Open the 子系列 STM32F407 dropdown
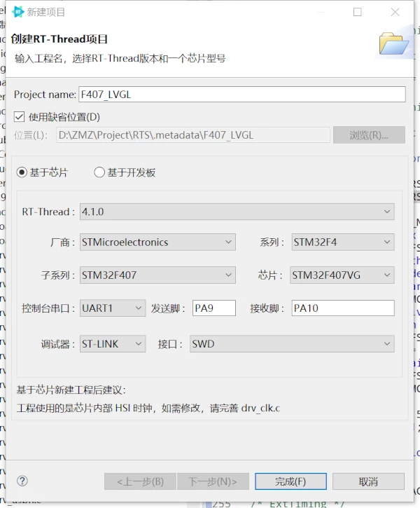The width and height of the screenshot is (420, 508). click(x=157, y=275)
